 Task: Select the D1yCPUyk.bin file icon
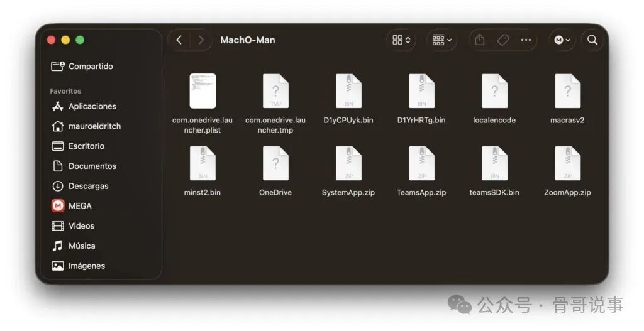coord(348,91)
